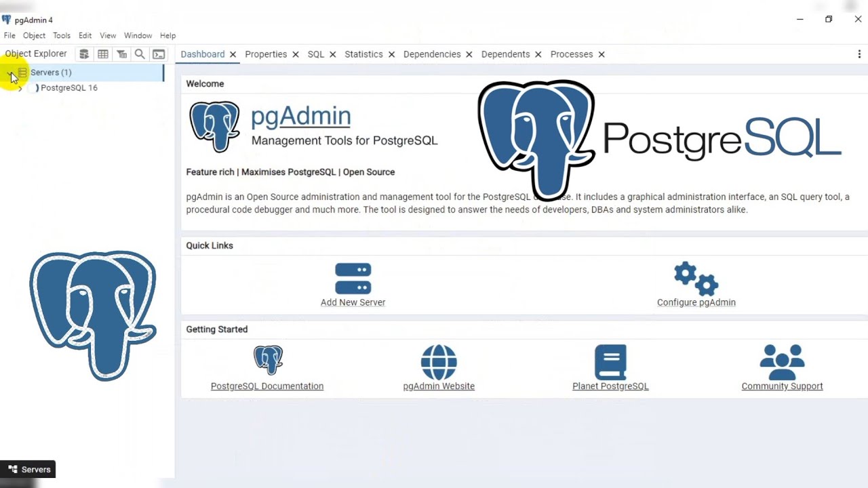Viewport: 868px width, 488px height.
Task: Open the Search Objects magnifier icon
Action: pos(140,54)
